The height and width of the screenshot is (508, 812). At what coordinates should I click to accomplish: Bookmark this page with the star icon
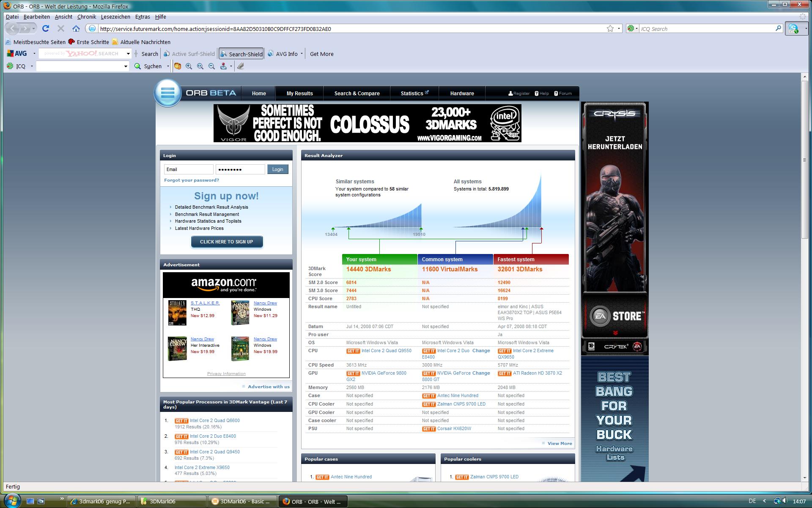[x=610, y=28]
